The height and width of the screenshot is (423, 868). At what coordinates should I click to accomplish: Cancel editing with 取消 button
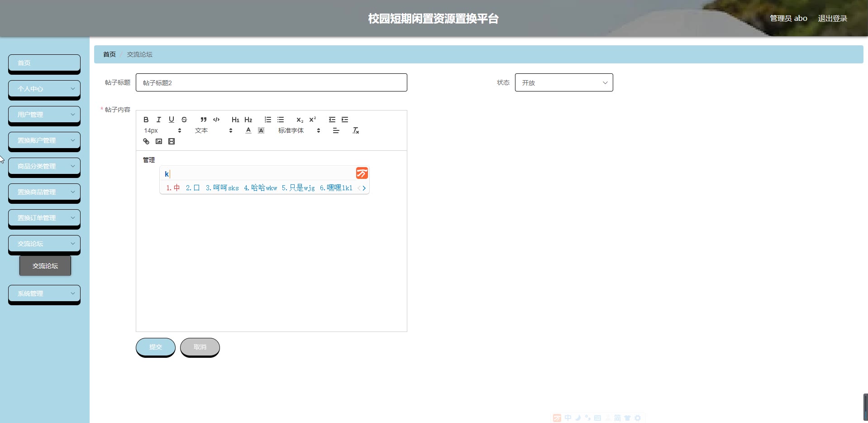[x=200, y=347]
